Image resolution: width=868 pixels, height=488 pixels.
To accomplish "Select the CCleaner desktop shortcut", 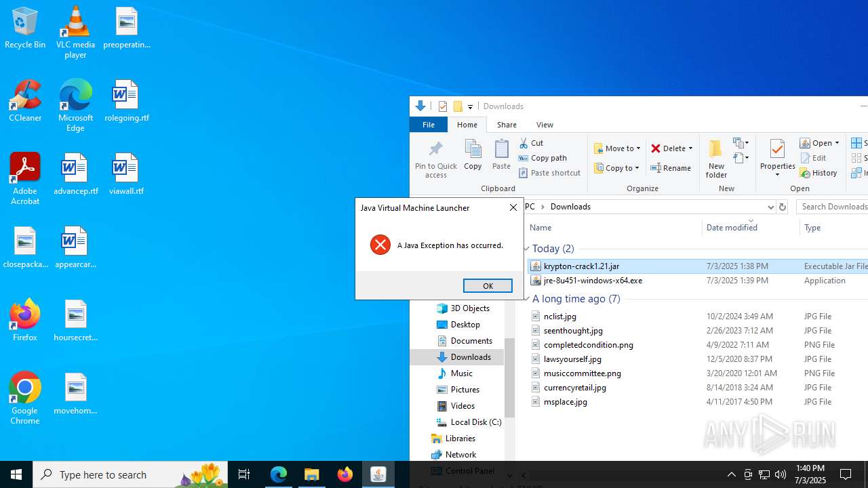I will (25, 101).
